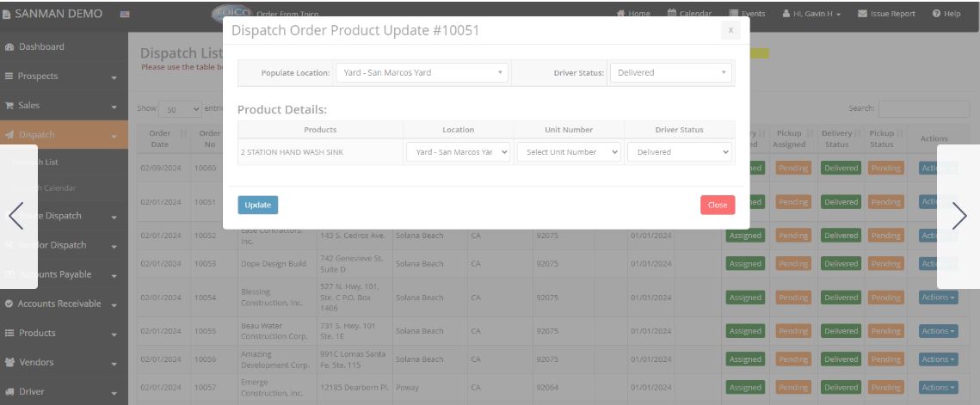This screenshot has width=980, height=405.
Task: Click the Search input field
Action: (923, 108)
